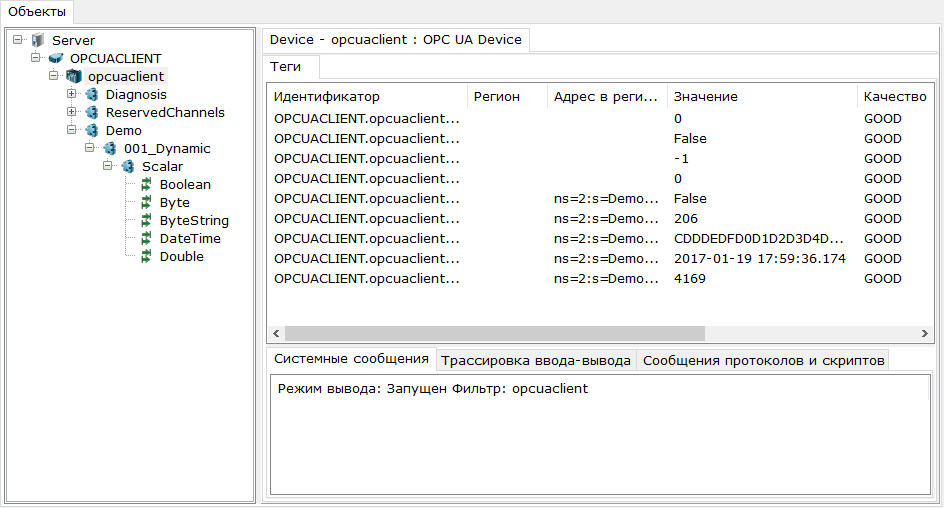
Task: Sort by Регион column header
Action: [x=507, y=97]
